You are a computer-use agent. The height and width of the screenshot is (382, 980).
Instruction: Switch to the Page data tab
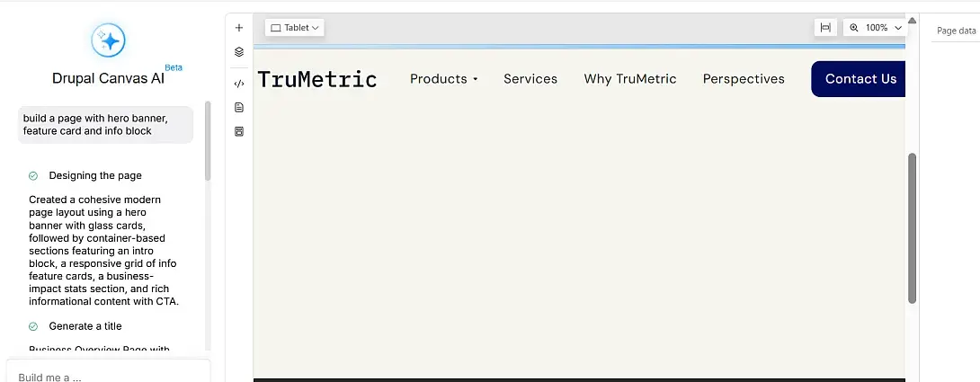point(957,31)
